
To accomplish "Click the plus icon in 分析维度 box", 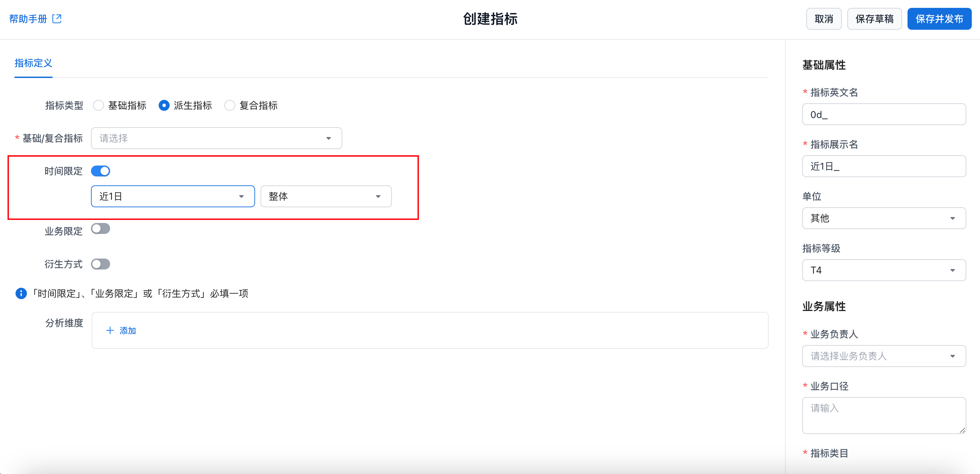I will pyautogui.click(x=110, y=330).
